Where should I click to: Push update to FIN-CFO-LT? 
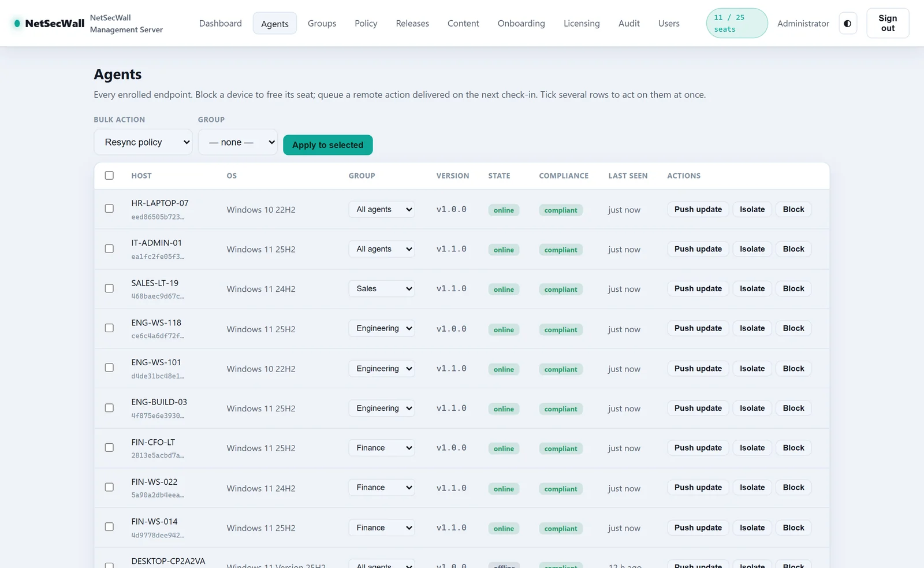(698, 448)
